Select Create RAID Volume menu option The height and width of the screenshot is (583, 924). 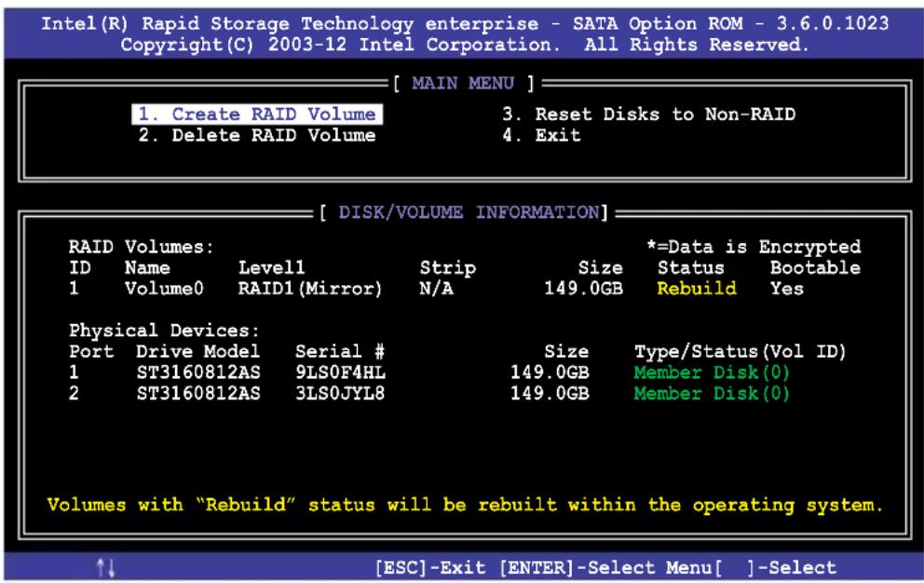(x=257, y=114)
